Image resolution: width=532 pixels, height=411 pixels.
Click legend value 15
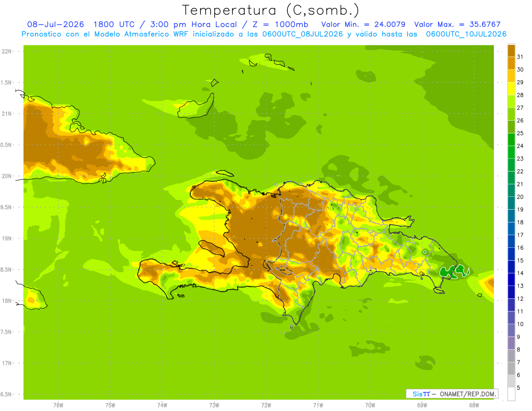point(520,260)
